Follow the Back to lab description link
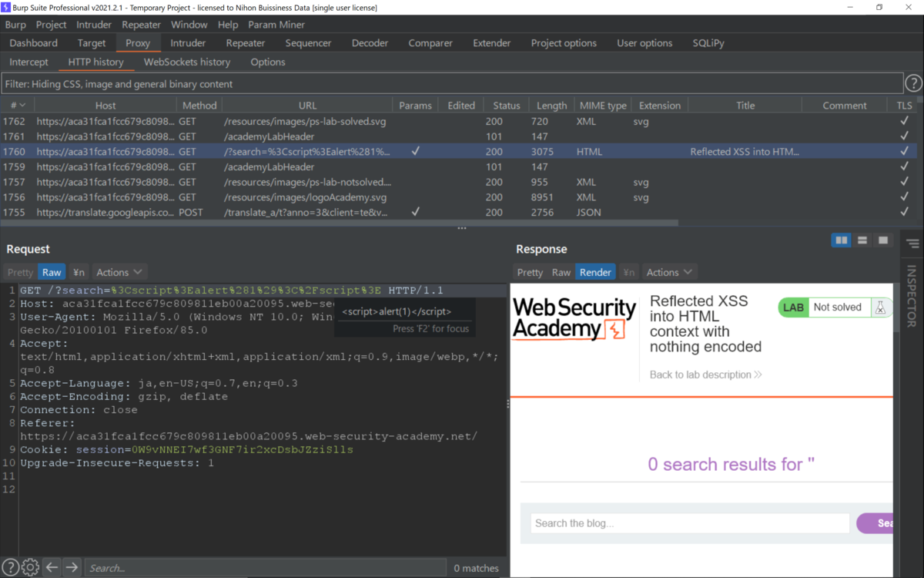This screenshot has width=924, height=578. click(x=705, y=375)
